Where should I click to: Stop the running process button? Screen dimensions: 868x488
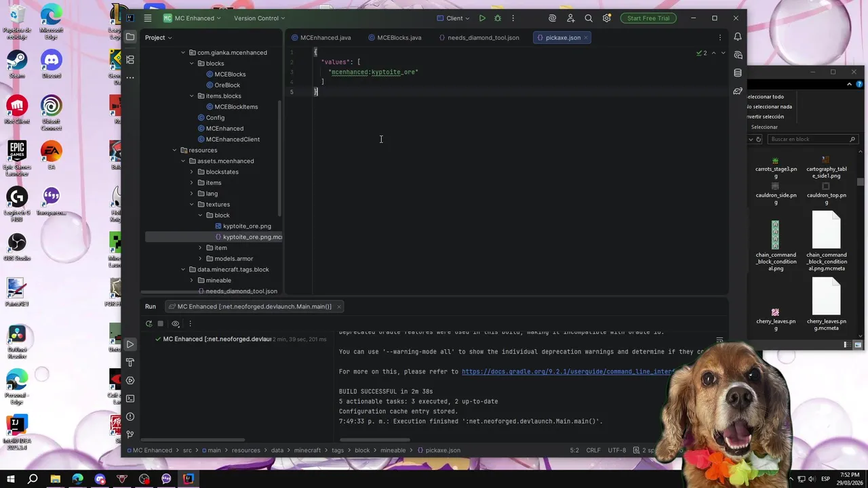pos(161,324)
